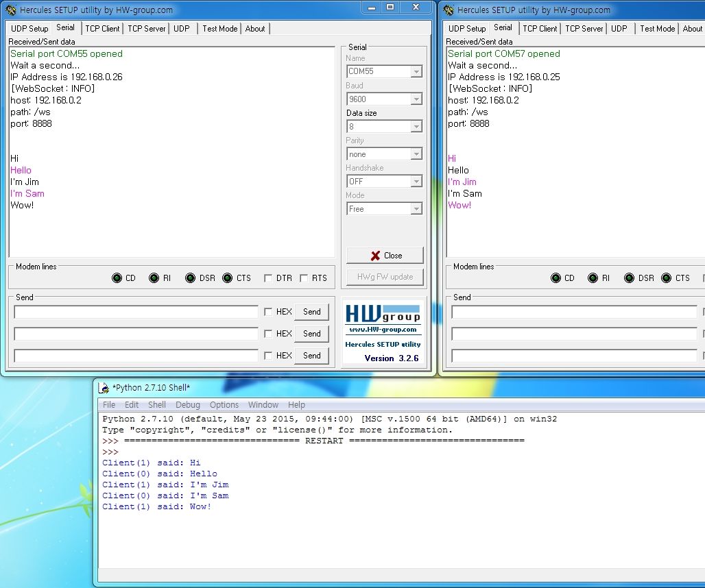Screen dimensions: 705x588
Task: Click the HWg FW update button
Action: [x=384, y=277]
